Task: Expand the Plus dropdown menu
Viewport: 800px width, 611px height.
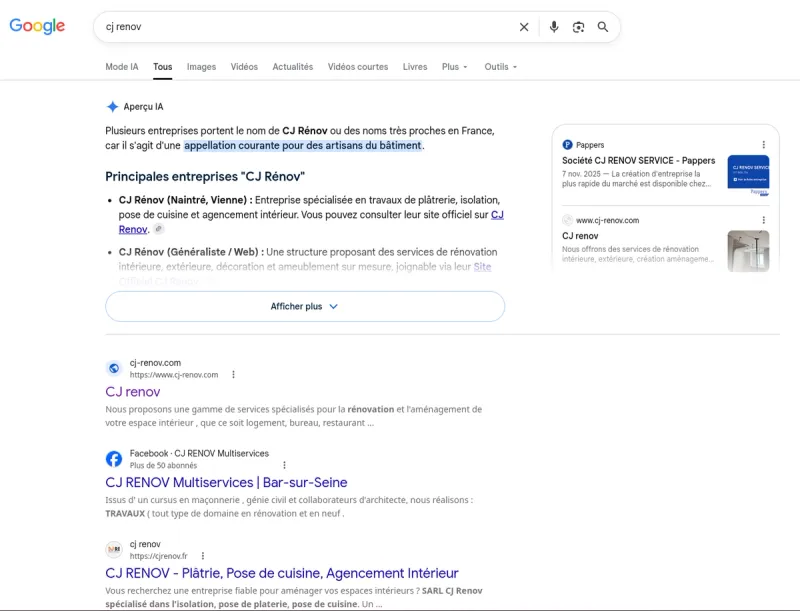Action: click(455, 67)
